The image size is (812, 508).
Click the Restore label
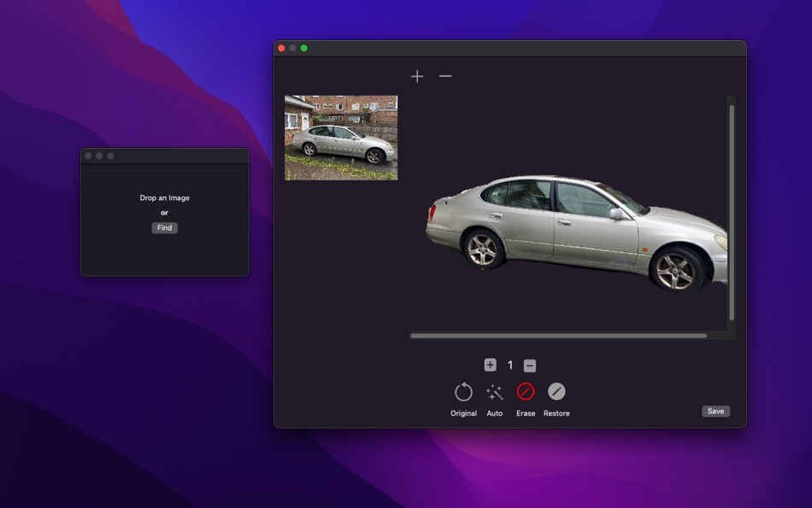click(556, 413)
